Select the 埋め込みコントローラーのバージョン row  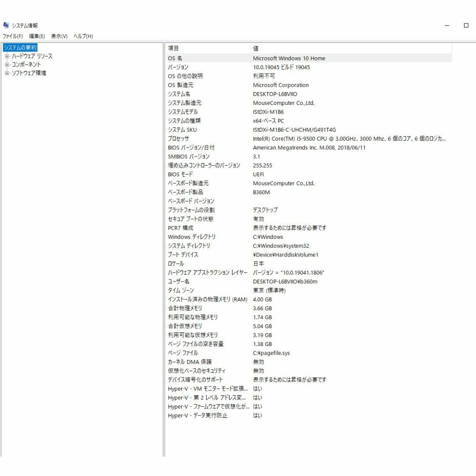(309, 165)
